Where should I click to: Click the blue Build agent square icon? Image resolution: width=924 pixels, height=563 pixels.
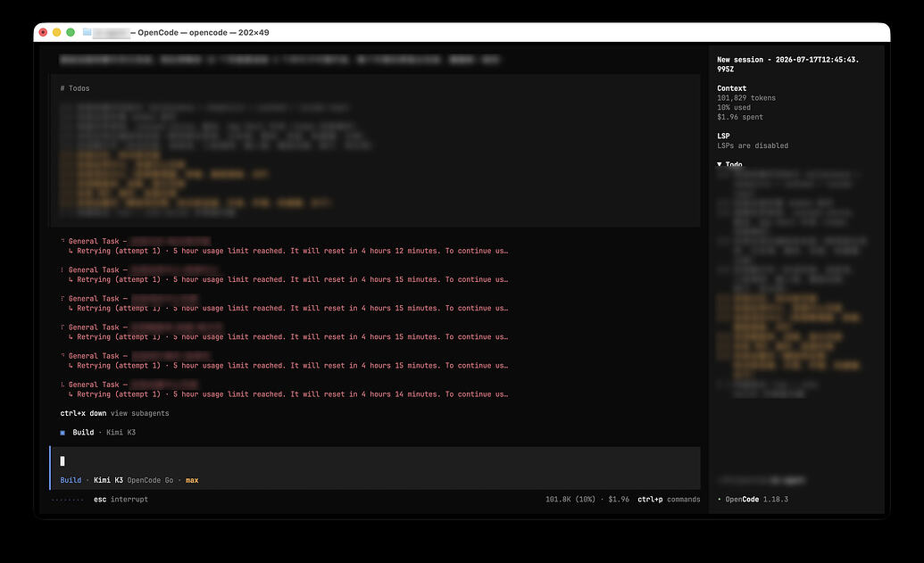[62, 433]
